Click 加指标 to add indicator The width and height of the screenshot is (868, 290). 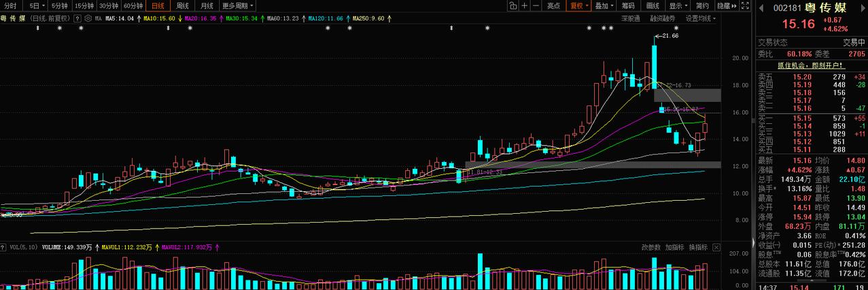click(x=674, y=246)
